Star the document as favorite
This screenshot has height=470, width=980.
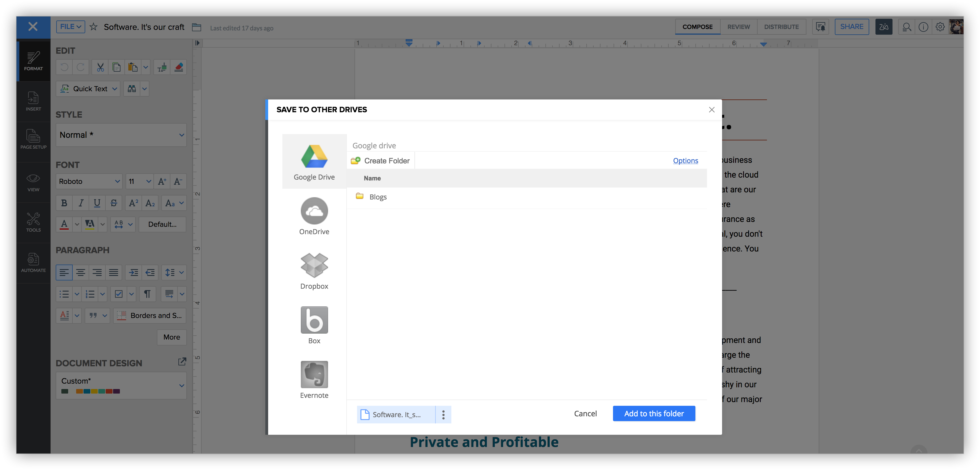pyautogui.click(x=93, y=27)
